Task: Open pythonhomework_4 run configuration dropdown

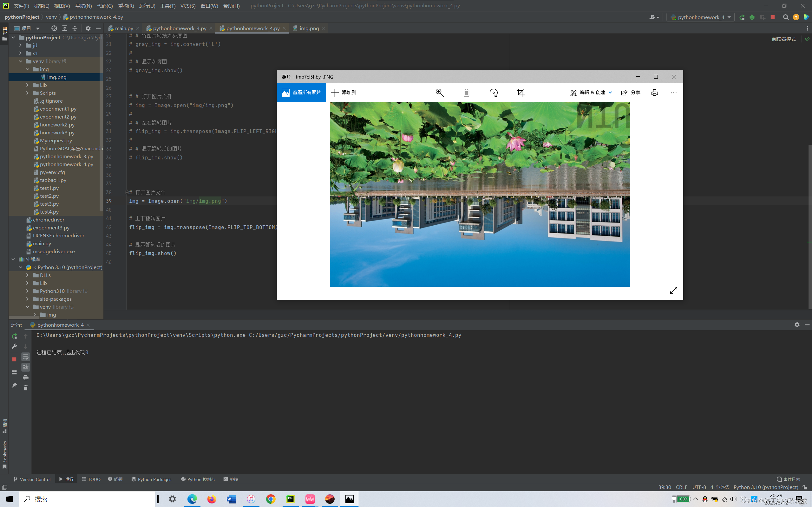Action: [700, 17]
